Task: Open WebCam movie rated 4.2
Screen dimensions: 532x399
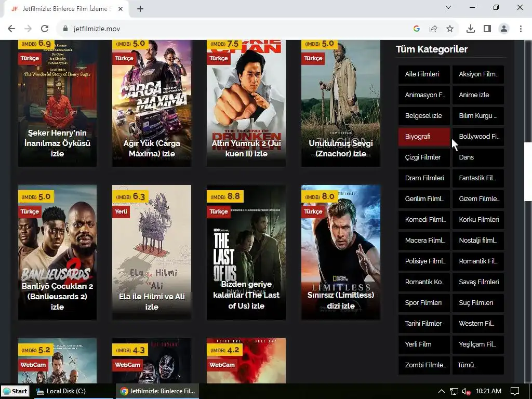Action: click(246, 361)
